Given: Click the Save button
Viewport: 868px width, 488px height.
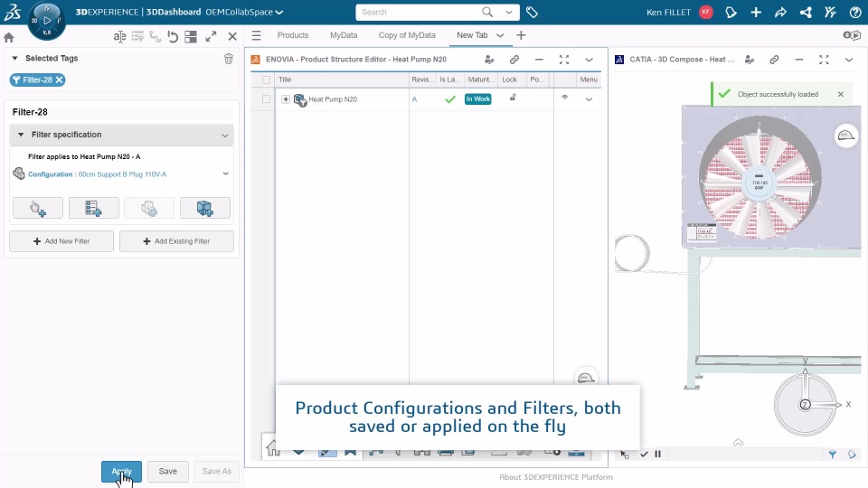Looking at the screenshot, I should pyautogui.click(x=168, y=472).
